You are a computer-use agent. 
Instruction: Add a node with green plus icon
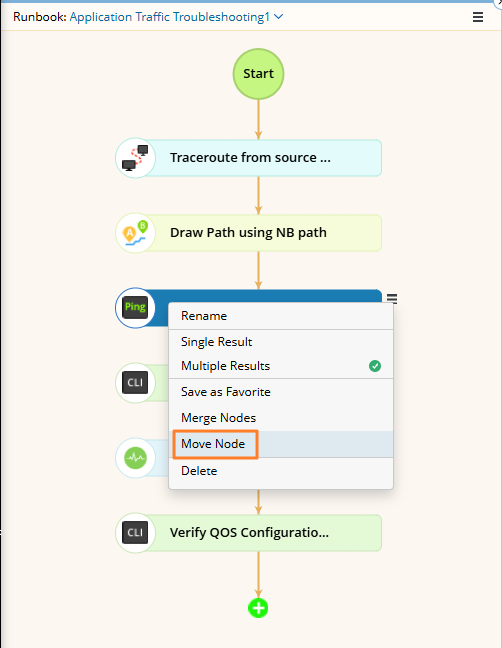point(258,608)
